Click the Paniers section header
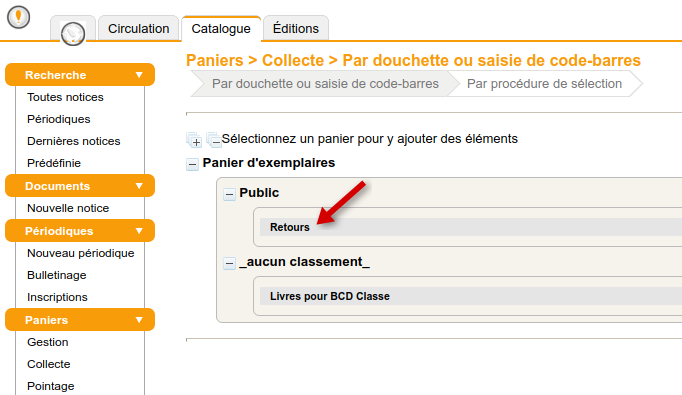Image resolution: width=682 pixels, height=395 pixels. [80, 320]
